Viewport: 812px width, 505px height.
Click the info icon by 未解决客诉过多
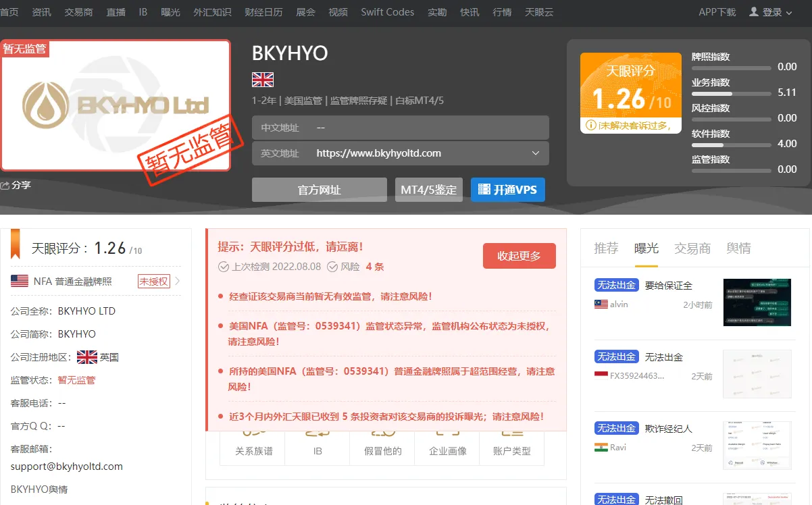click(x=591, y=125)
